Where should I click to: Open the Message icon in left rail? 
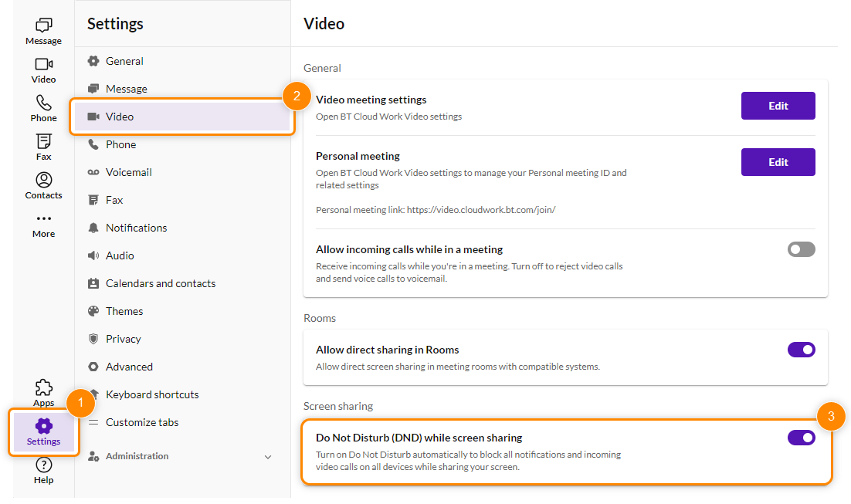click(x=43, y=26)
